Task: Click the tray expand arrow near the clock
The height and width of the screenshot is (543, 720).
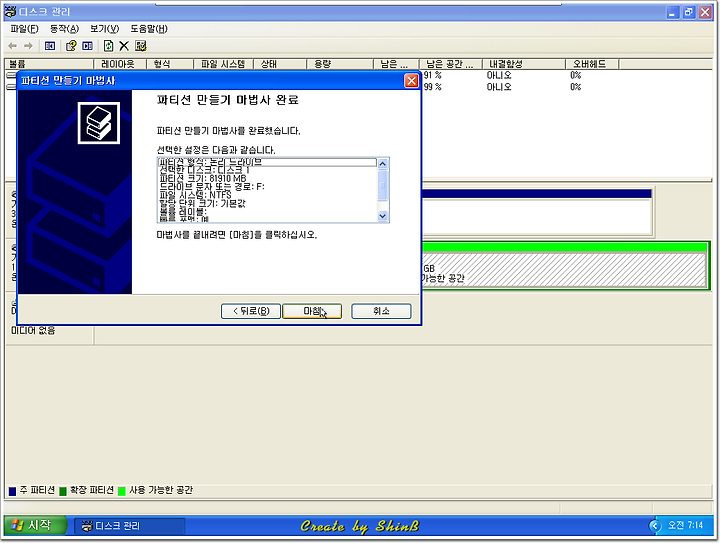Action: tap(655, 526)
